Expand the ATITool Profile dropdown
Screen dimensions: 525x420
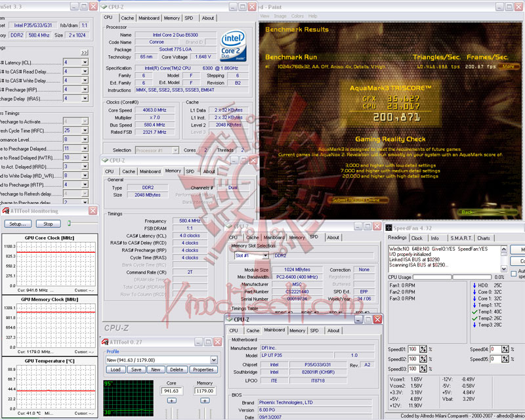point(214,360)
